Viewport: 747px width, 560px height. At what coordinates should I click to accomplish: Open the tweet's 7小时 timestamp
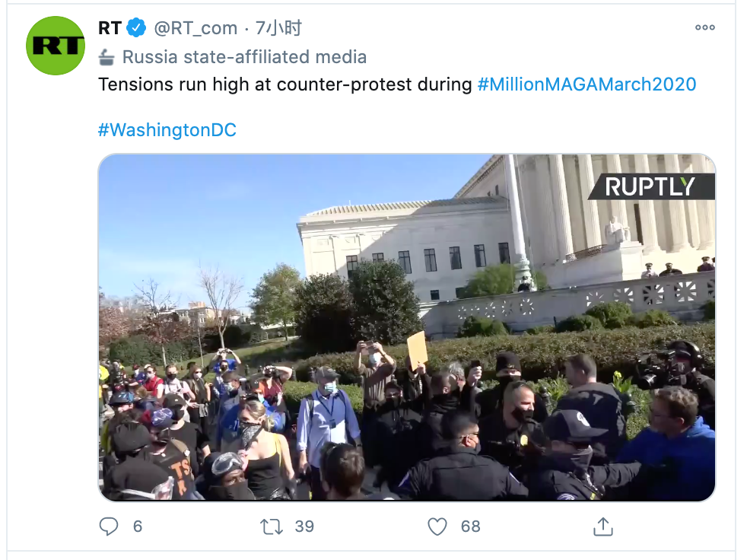pos(278,28)
